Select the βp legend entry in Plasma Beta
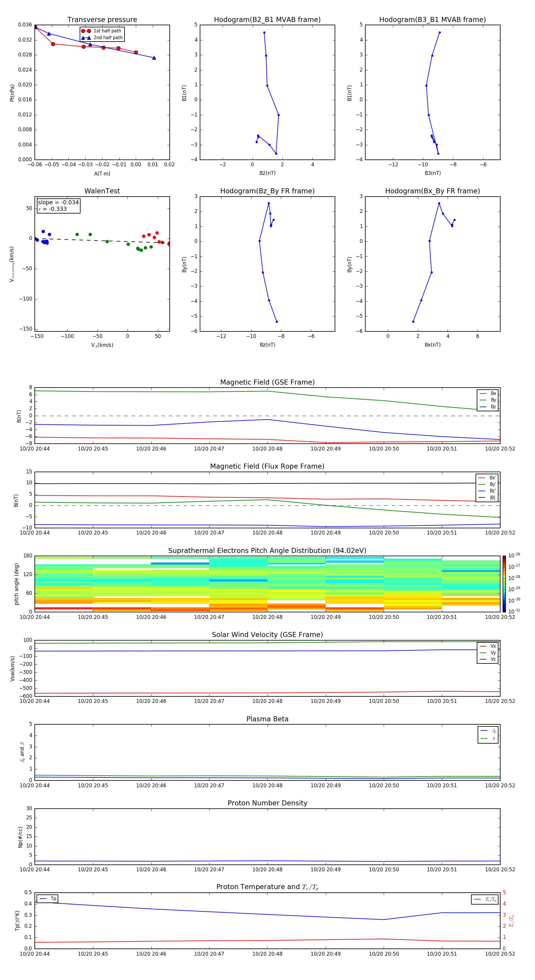Viewport: 535px width, 980px height. tap(488, 731)
